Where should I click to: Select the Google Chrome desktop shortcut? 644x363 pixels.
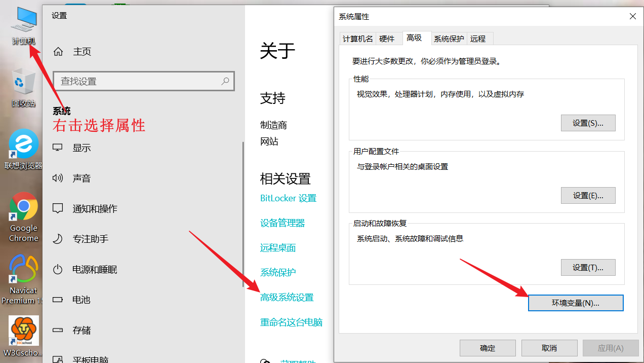pyautogui.click(x=24, y=217)
